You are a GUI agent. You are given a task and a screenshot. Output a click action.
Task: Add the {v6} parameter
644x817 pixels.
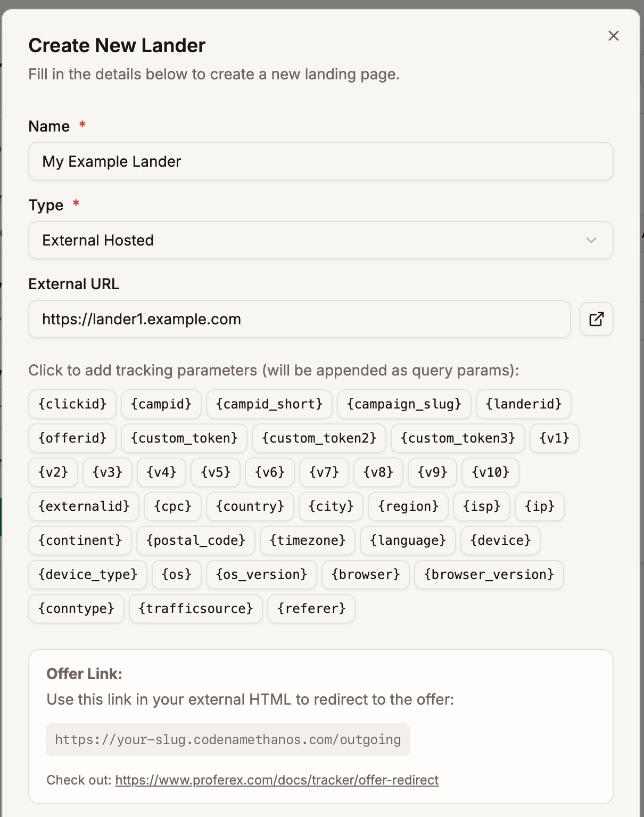point(270,472)
